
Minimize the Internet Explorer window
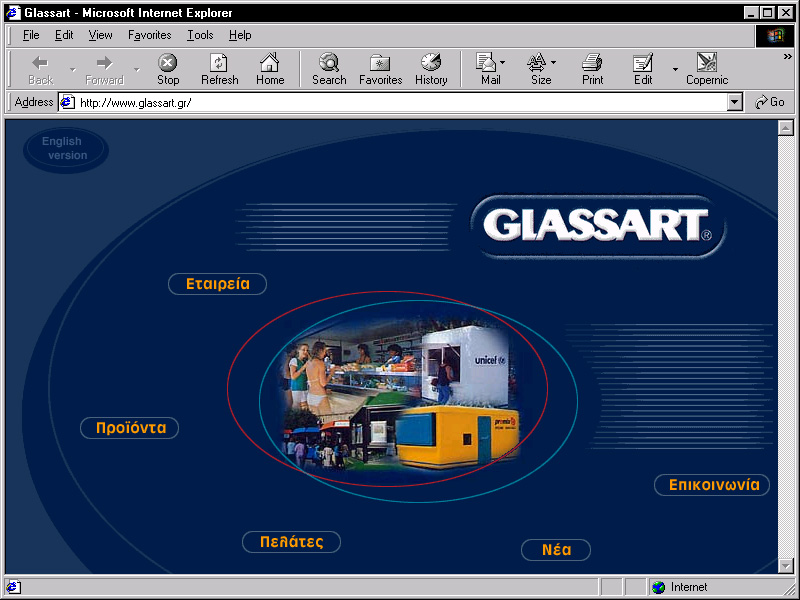pos(751,13)
